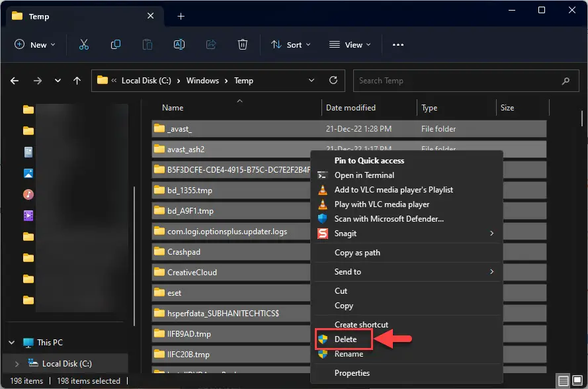This screenshot has height=389, width=588.
Task: Click the file list vertical scrollbar
Action: coord(582,117)
